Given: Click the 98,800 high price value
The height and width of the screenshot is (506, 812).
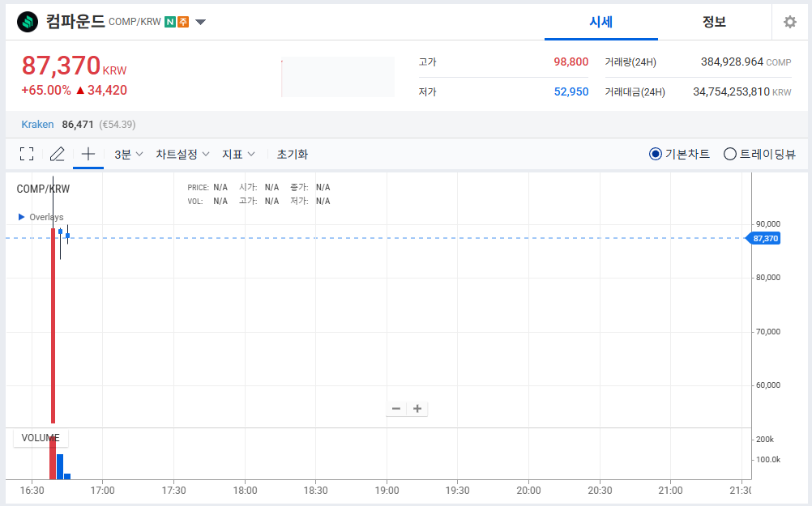Looking at the screenshot, I should tap(571, 62).
